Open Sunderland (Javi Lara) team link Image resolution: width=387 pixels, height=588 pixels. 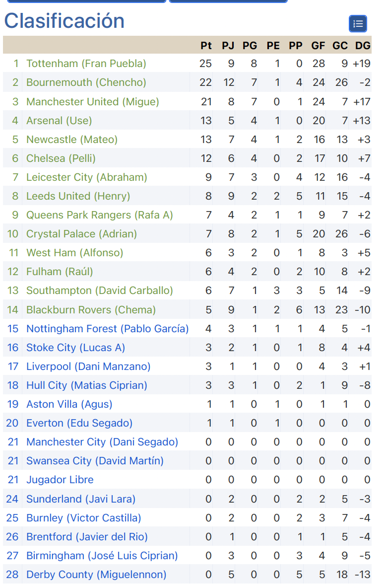click(80, 499)
